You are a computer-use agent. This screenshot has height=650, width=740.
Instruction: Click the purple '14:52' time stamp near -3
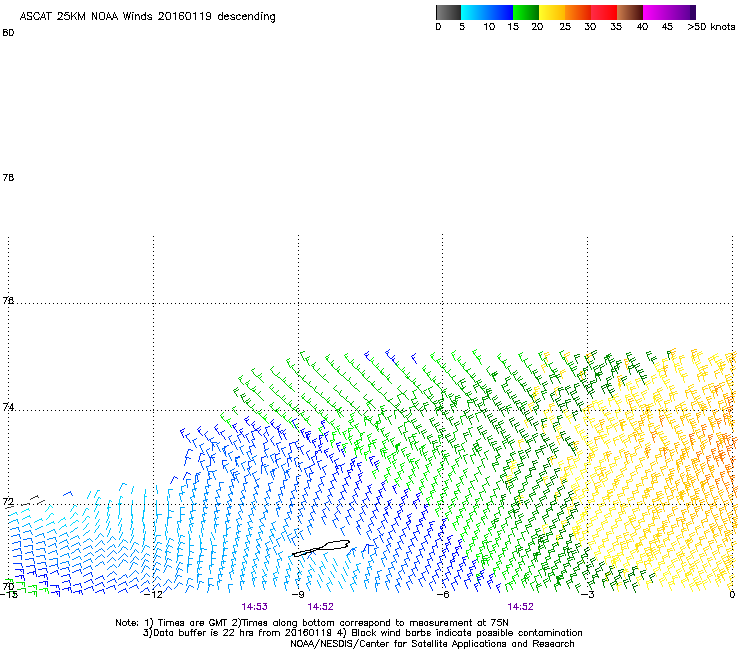pos(520,607)
